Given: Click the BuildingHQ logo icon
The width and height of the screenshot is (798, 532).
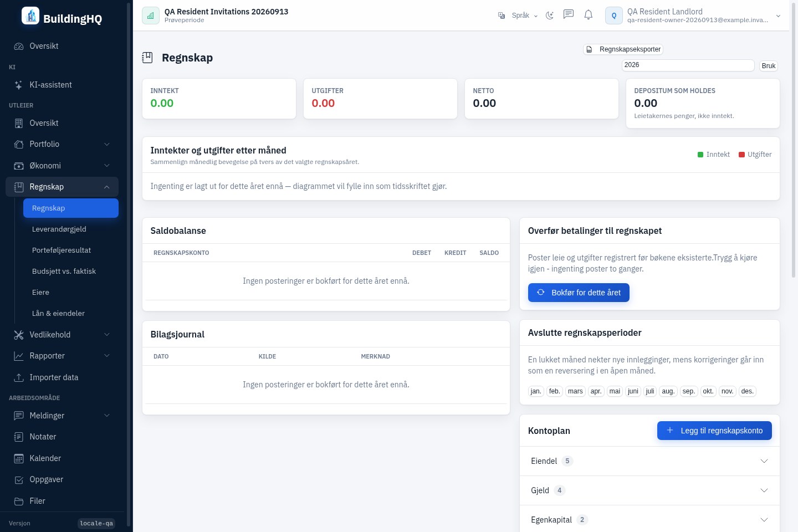Looking at the screenshot, I should pyautogui.click(x=30, y=16).
